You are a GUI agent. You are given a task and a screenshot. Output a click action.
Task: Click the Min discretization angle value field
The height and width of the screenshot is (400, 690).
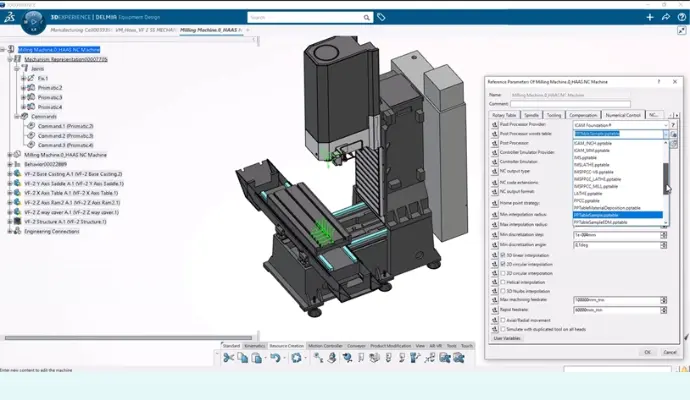[x=616, y=245]
